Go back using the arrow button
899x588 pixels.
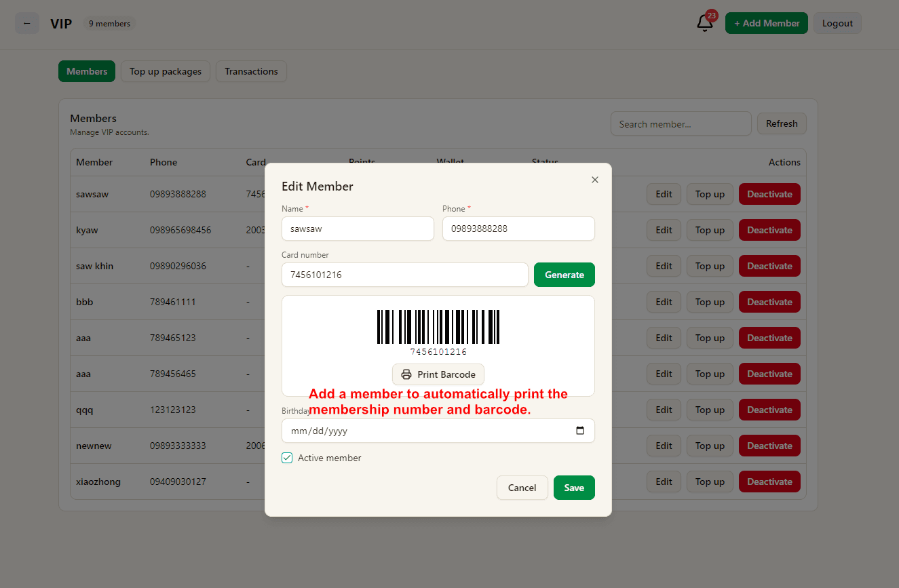27,23
